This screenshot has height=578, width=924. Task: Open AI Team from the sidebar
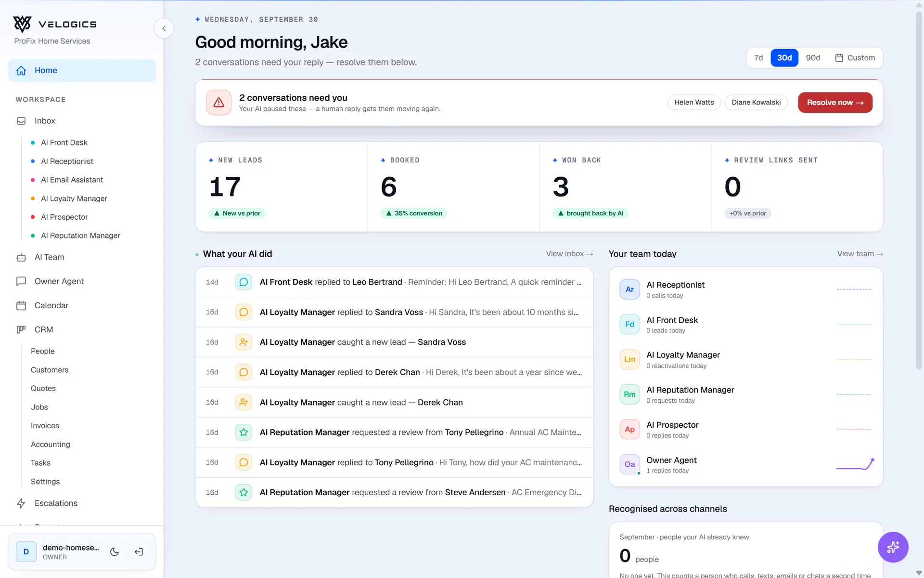click(82, 257)
